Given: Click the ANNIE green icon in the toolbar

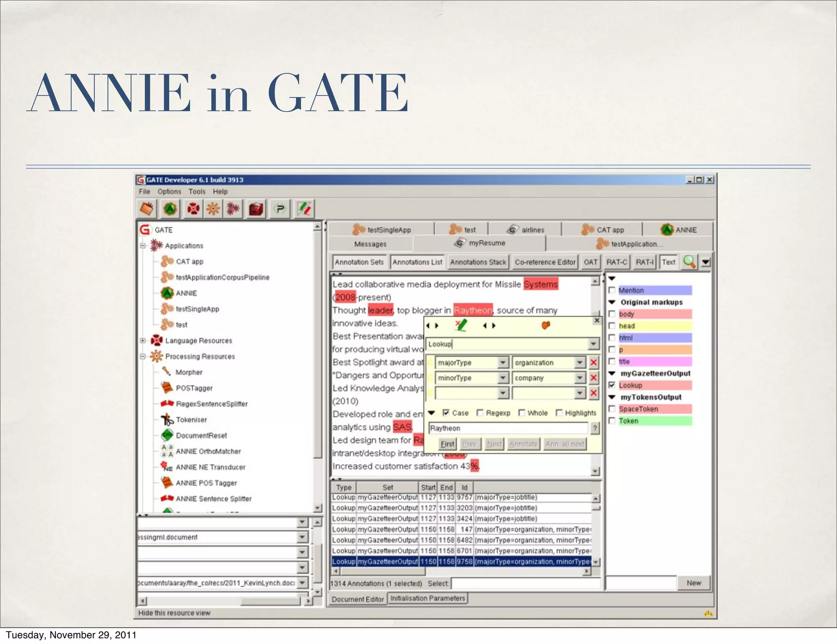Looking at the screenshot, I should [170, 209].
